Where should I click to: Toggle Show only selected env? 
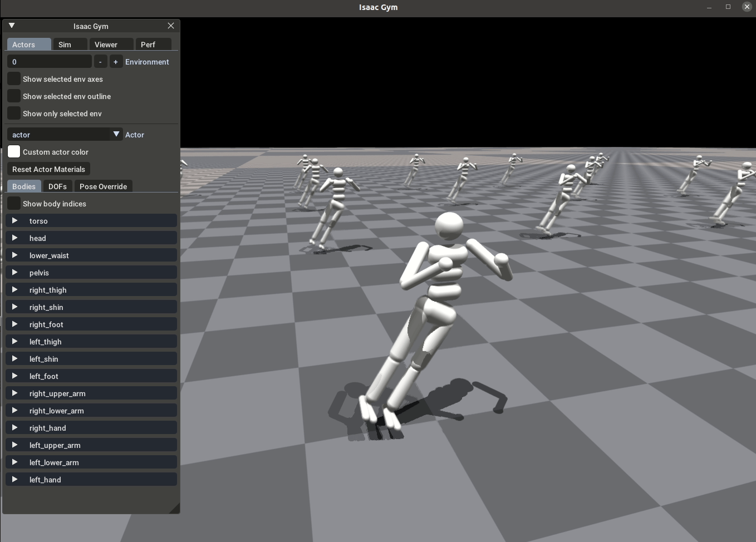pos(14,114)
